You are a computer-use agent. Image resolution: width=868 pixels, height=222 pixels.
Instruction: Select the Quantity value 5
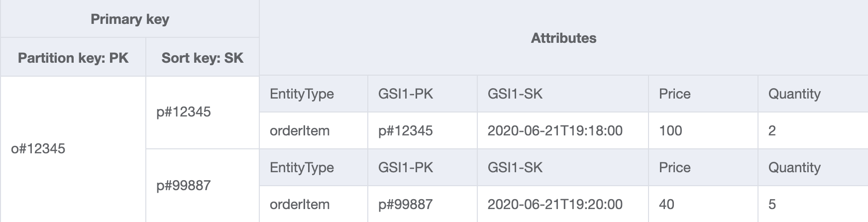click(772, 204)
